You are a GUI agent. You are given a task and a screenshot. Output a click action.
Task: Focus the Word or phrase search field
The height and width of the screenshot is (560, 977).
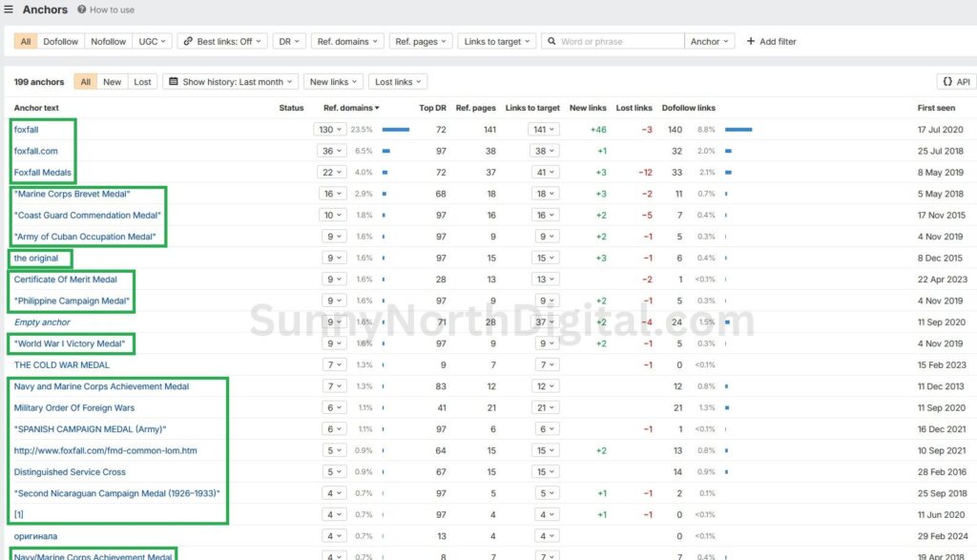point(618,42)
